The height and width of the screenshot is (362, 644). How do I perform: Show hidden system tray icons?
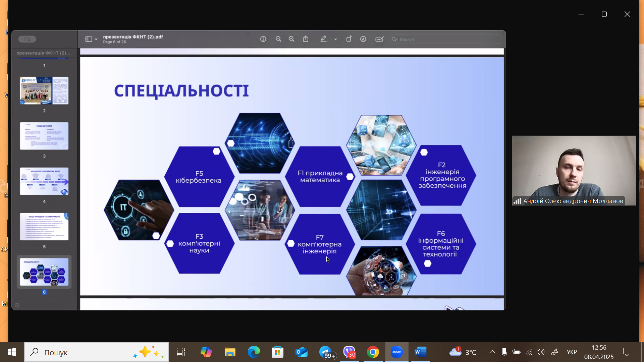point(492,352)
